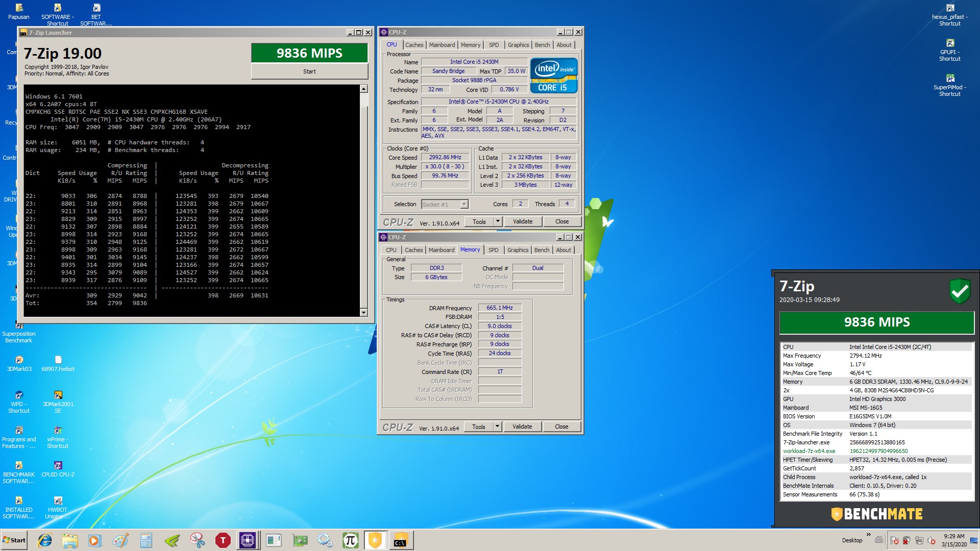Screen dimensions: 980x551
Task: Open the Papusan desktop icon
Action: point(19,12)
